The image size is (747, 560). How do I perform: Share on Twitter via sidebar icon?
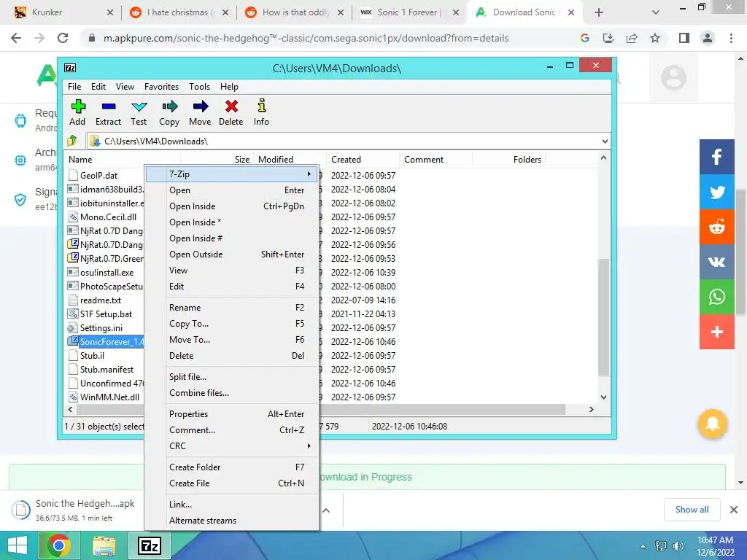716,192
